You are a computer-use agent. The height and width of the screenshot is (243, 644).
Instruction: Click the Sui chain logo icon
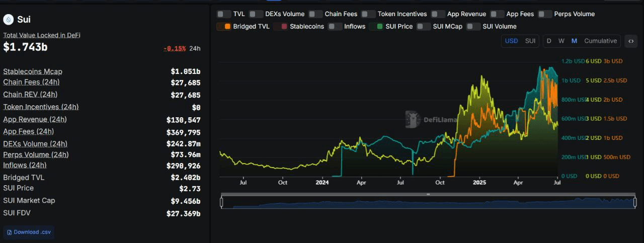(8, 20)
